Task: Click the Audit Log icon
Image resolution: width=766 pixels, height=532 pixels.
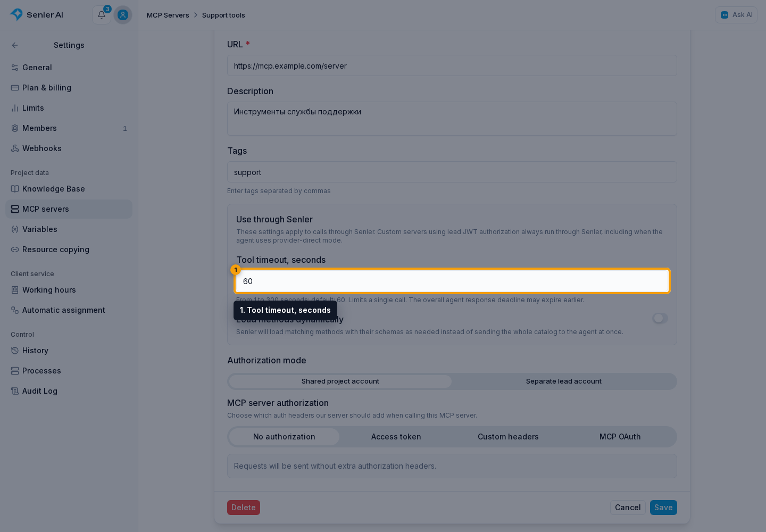Action: click(x=15, y=391)
